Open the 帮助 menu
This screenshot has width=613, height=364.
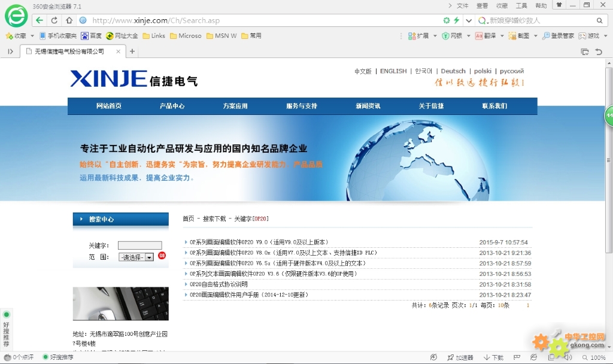click(541, 5)
